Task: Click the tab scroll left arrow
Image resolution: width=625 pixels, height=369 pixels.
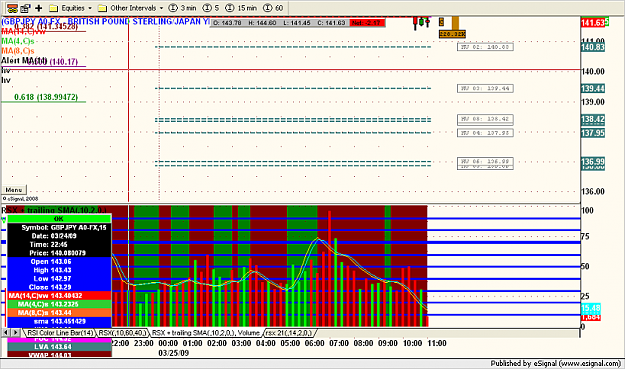Action: [6, 332]
